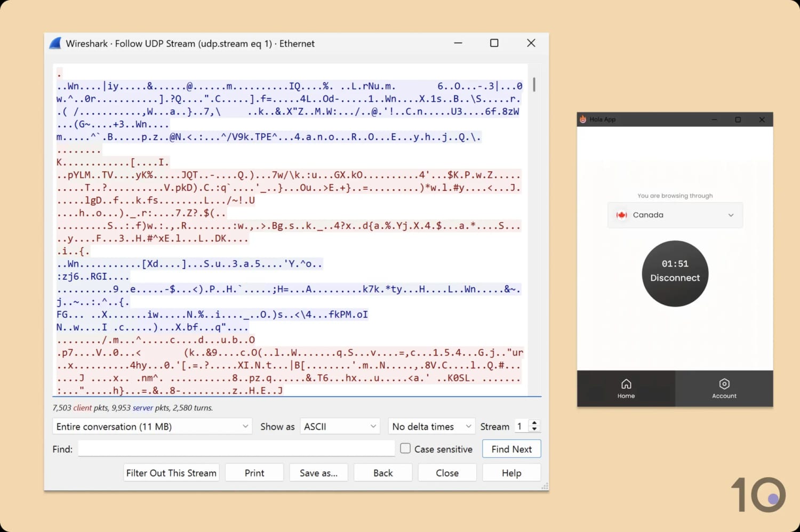Screen dimensions: 800x532
Task: Click the Save as… button
Action: point(318,473)
